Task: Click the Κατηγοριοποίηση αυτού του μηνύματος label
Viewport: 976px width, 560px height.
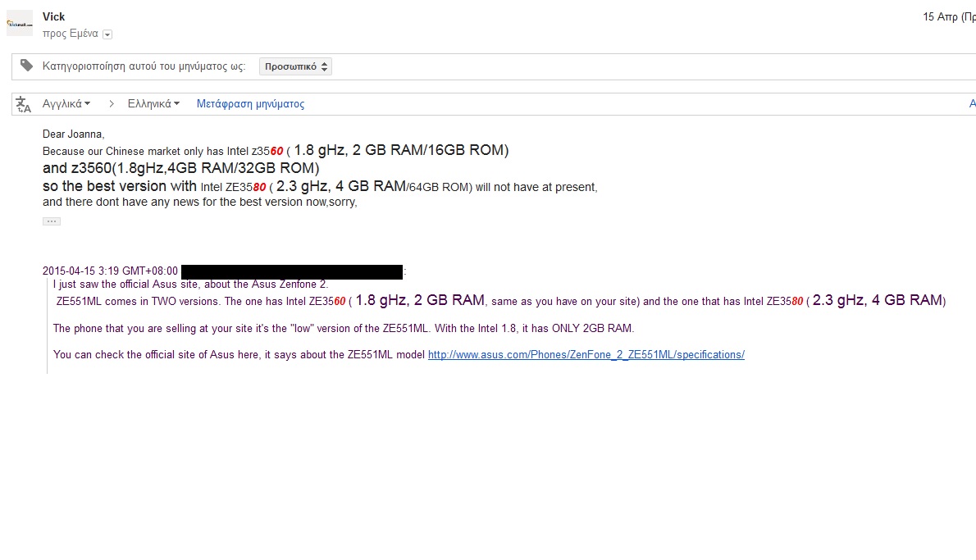Action: point(144,66)
